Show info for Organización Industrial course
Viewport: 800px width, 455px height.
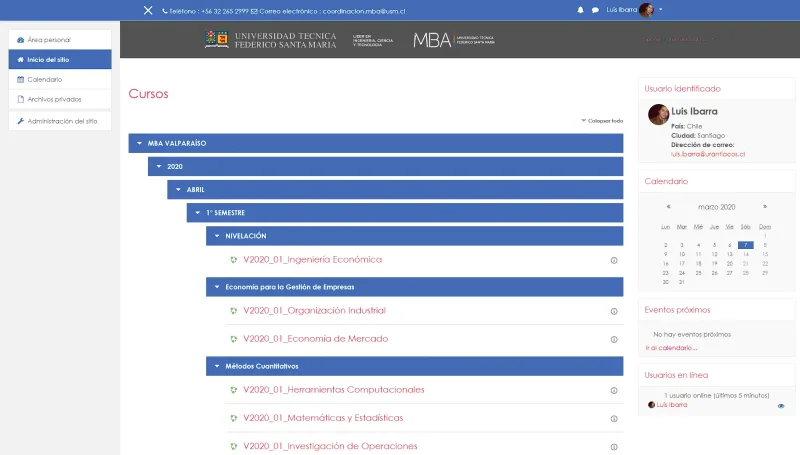pos(614,311)
